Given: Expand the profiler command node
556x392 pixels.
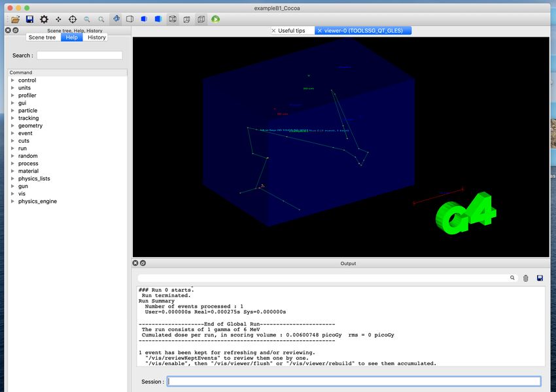Looking at the screenshot, I should tap(12, 96).
